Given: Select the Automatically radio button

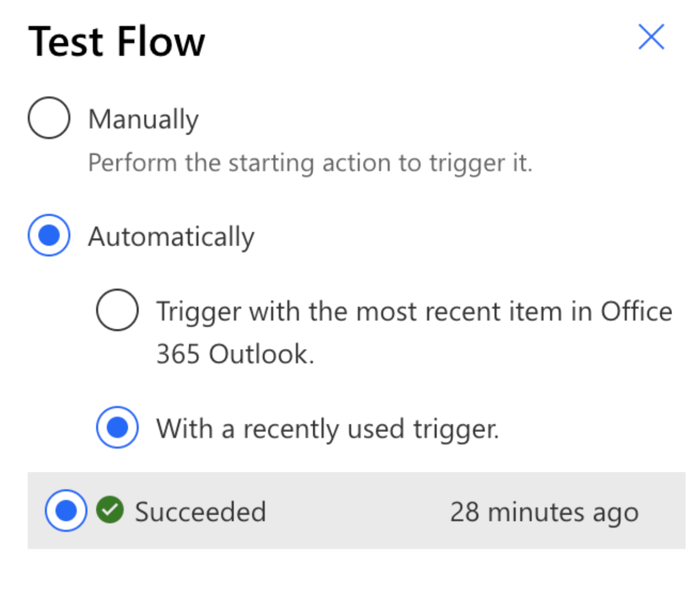Looking at the screenshot, I should coord(49,235).
